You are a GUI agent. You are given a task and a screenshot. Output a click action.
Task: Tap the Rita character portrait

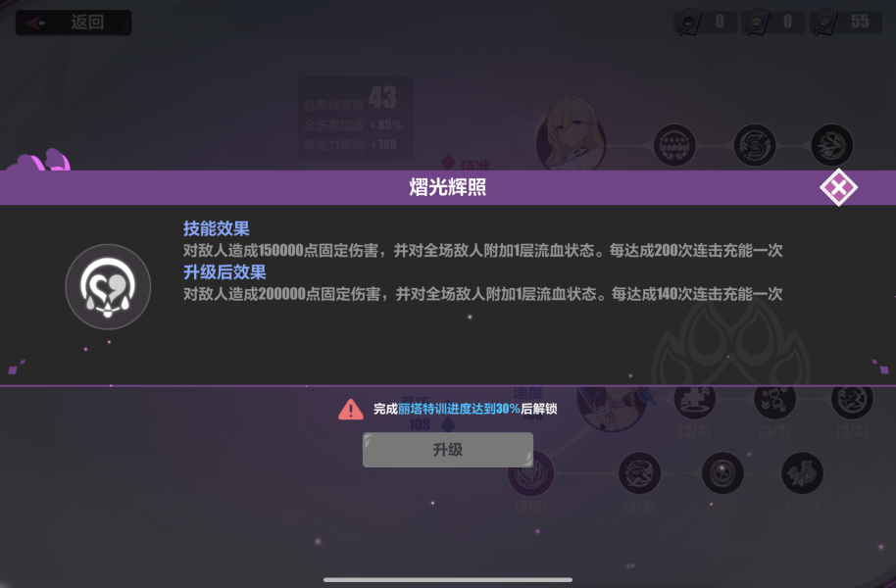[612, 409]
